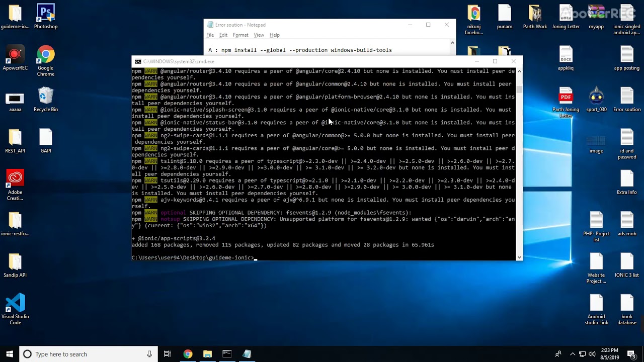The image size is (644, 362).
Task: Click the cmd window scroll up arrow
Action: coord(519,71)
